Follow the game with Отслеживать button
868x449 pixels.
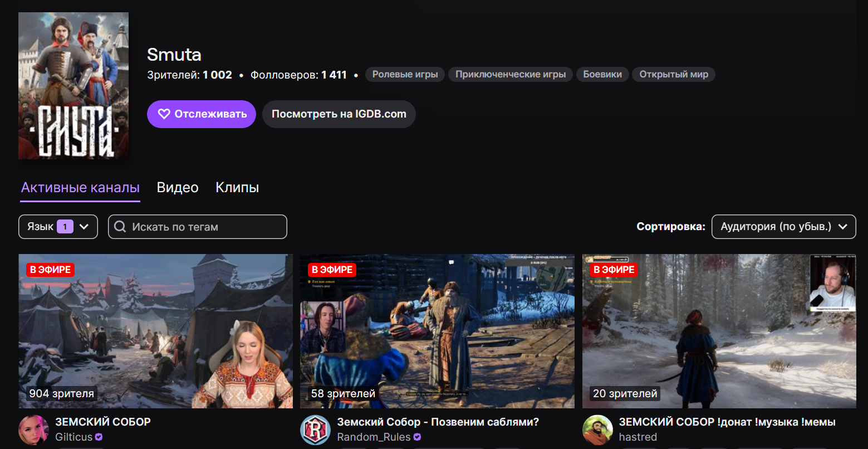(202, 114)
